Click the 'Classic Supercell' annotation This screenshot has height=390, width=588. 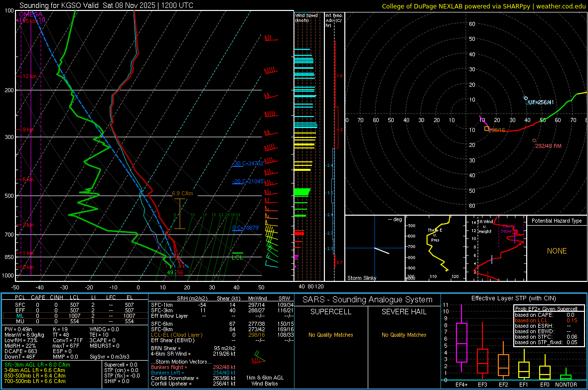509,229
